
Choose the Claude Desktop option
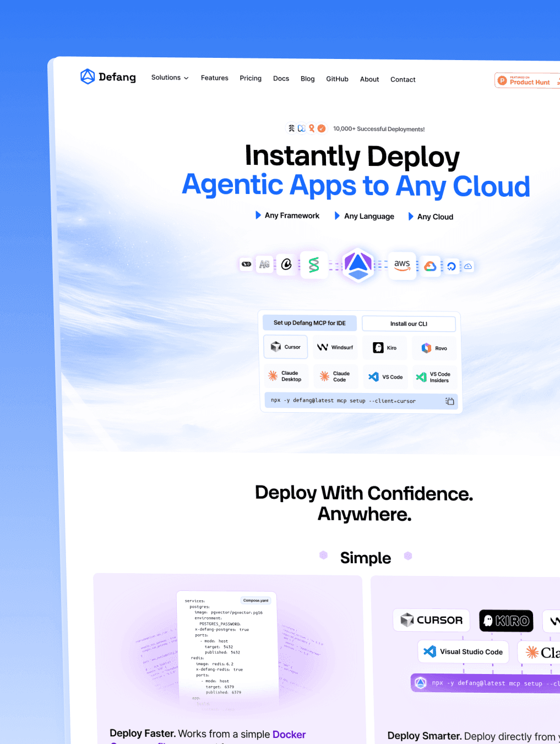click(x=285, y=376)
